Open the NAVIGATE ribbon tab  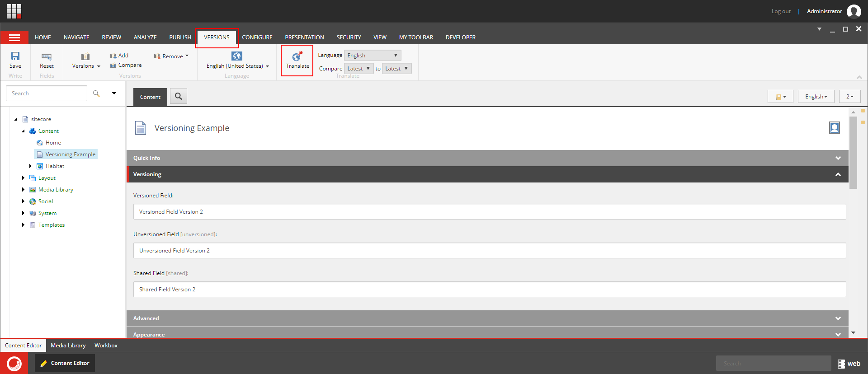coord(76,37)
